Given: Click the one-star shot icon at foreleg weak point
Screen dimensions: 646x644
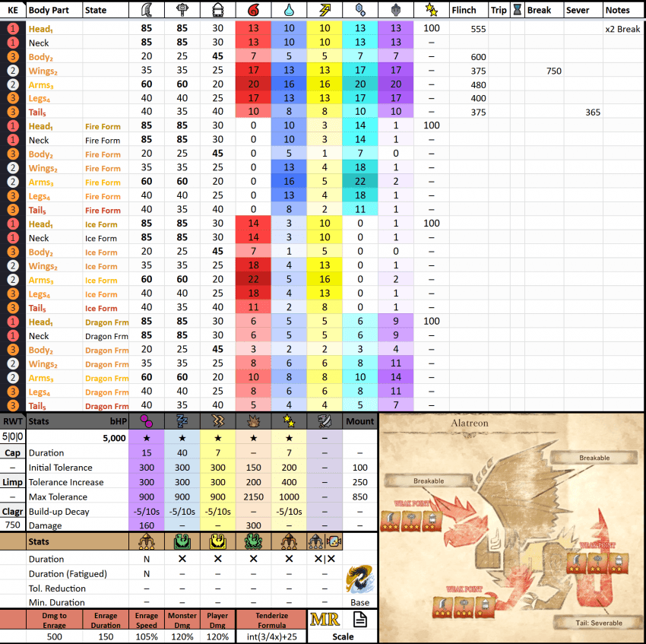Looking at the screenshot, I should click(x=486, y=607).
